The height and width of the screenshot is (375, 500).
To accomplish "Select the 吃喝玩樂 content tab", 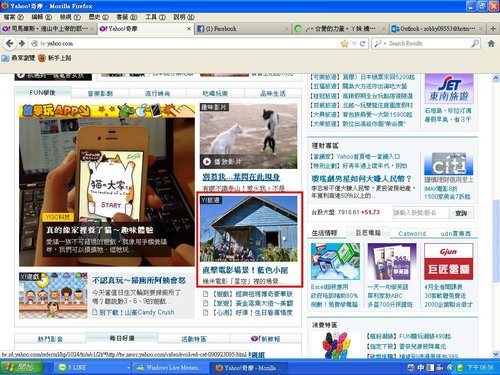I will [215, 93].
